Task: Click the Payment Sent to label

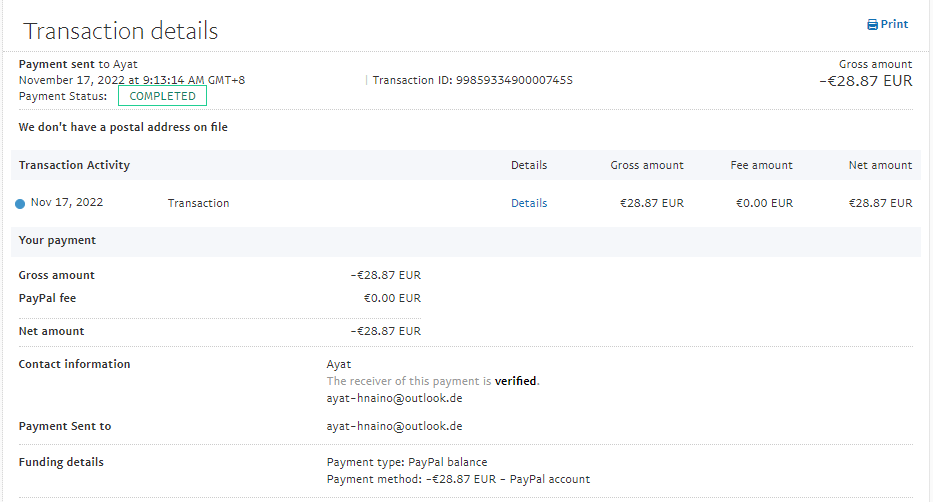Action: point(65,426)
